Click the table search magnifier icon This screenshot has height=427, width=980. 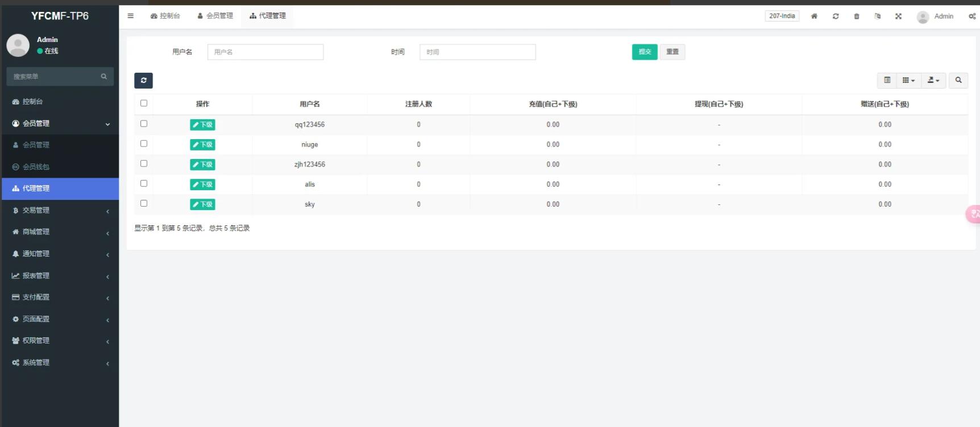click(x=958, y=81)
